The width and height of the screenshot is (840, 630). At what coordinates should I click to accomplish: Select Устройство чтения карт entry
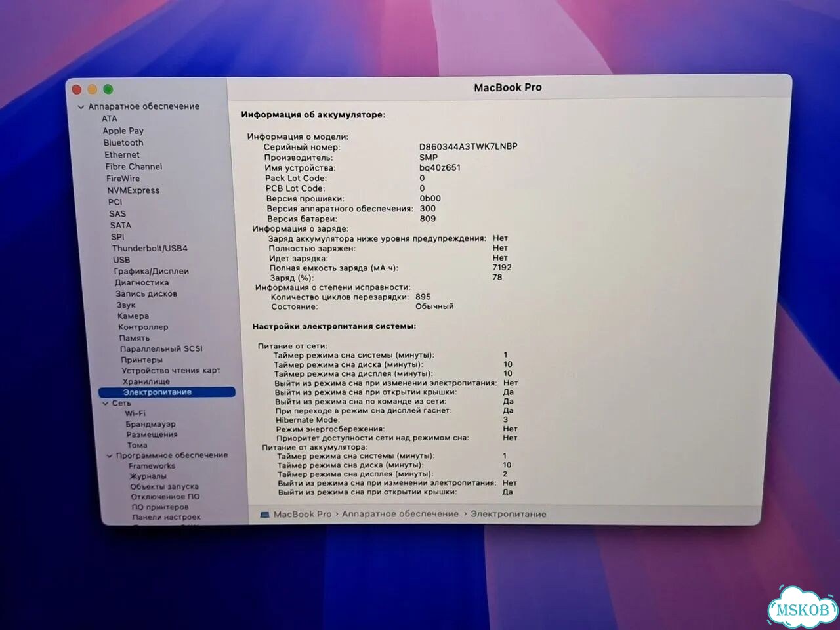[171, 371]
